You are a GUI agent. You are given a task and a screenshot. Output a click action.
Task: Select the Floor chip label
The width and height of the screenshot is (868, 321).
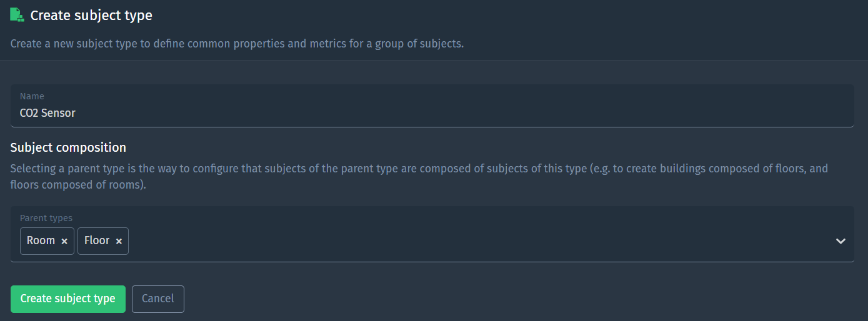[97, 240]
